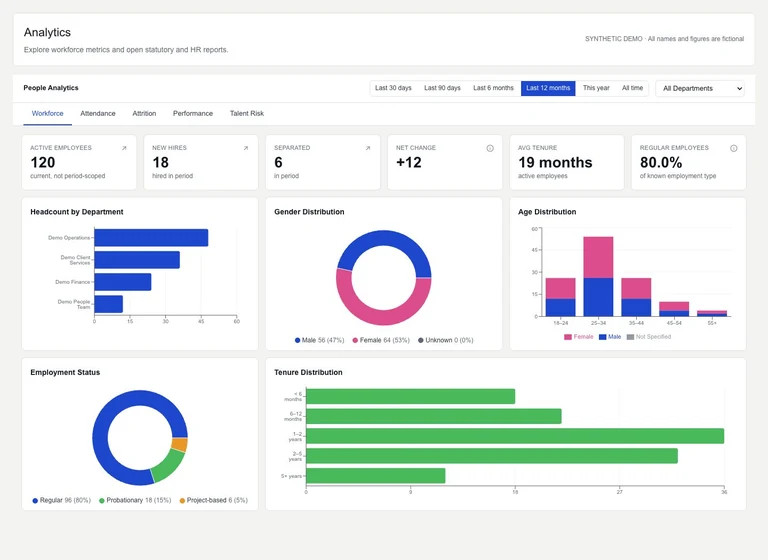This screenshot has width=768, height=560.
Task: Click the Tenure Distribution heading
Action: pos(308,372)
